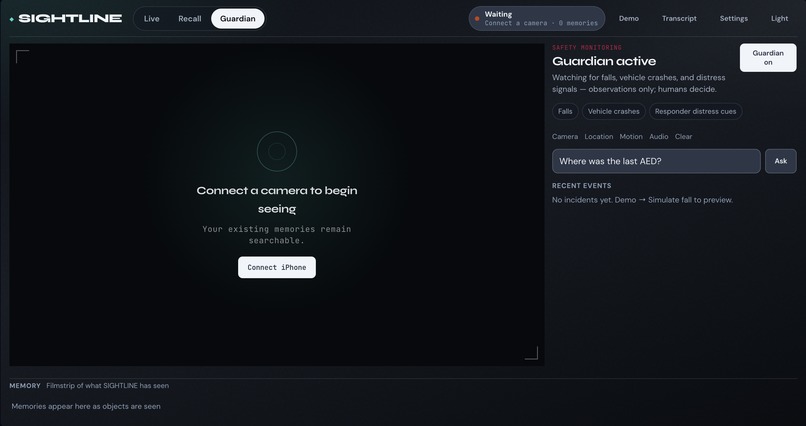Open the Demo menu
This screenshot has width=806, height=426.
(629, 18)
